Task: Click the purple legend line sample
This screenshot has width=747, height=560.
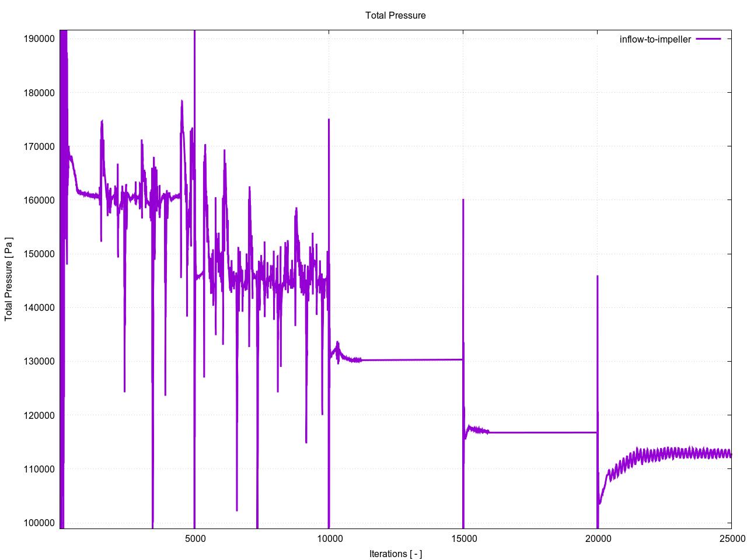Action: pos(708,39)
